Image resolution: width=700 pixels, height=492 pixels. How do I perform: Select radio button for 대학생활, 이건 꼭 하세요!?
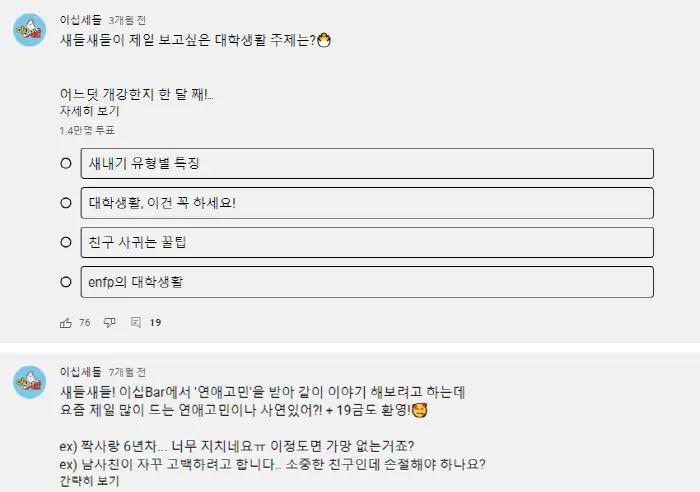(66, 203)
